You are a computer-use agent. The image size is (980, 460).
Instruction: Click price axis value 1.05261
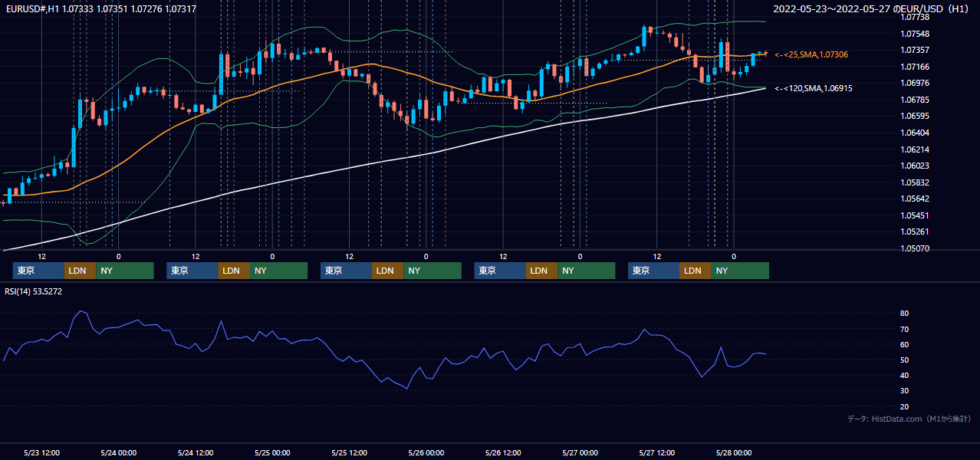click(x=914, y=232)
